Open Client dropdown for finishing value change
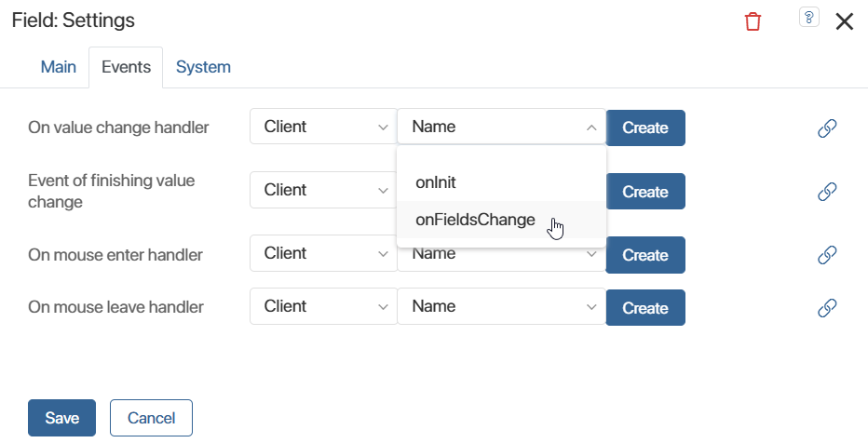Viewport: 868px width, 443px height. click(323, 190)
